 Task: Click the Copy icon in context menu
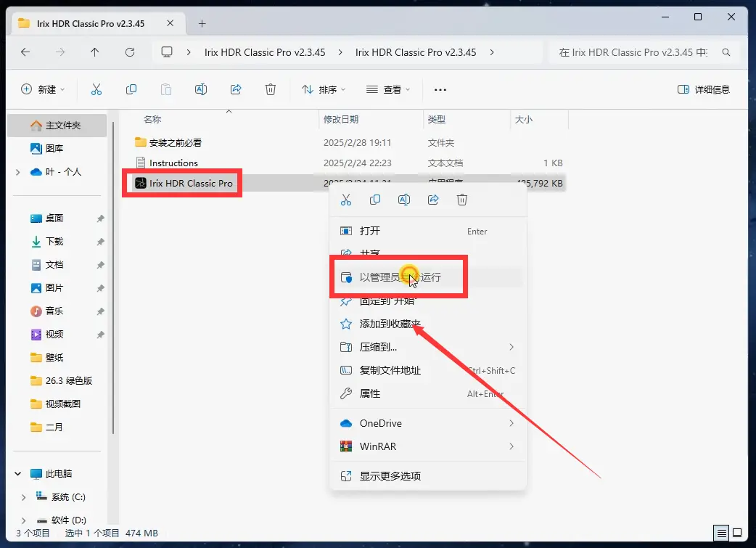(x=375, y=200)
